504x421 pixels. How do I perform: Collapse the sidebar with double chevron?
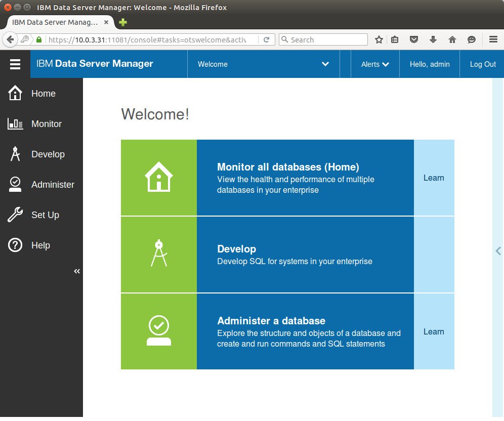(x=77, y=271)
